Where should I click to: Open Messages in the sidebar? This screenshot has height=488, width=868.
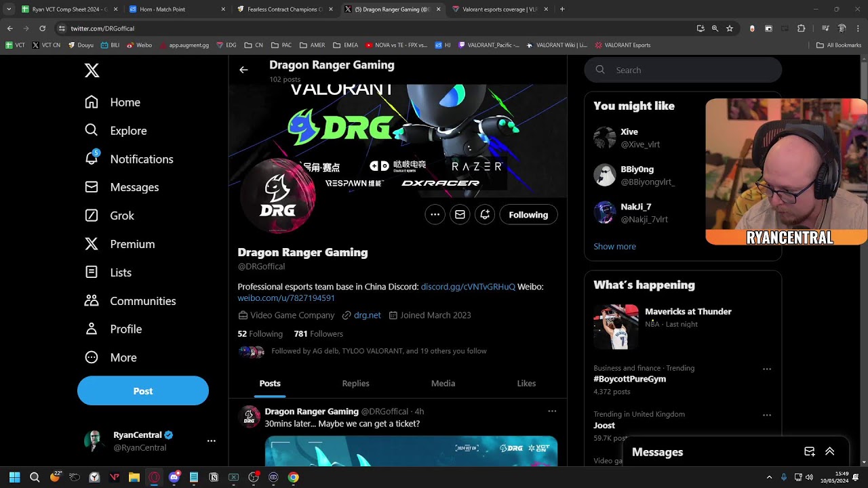coord(121,187)
